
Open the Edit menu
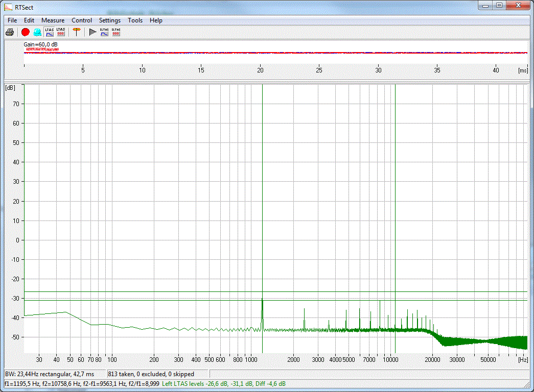tap(29, 20)
